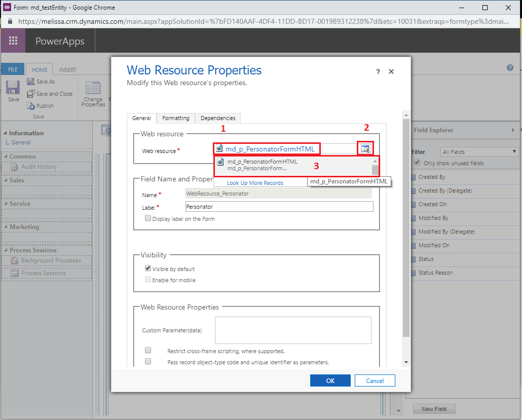Click Look Up More Records link
The width and height of the screenshot is (522, 420).
(255, 183)
